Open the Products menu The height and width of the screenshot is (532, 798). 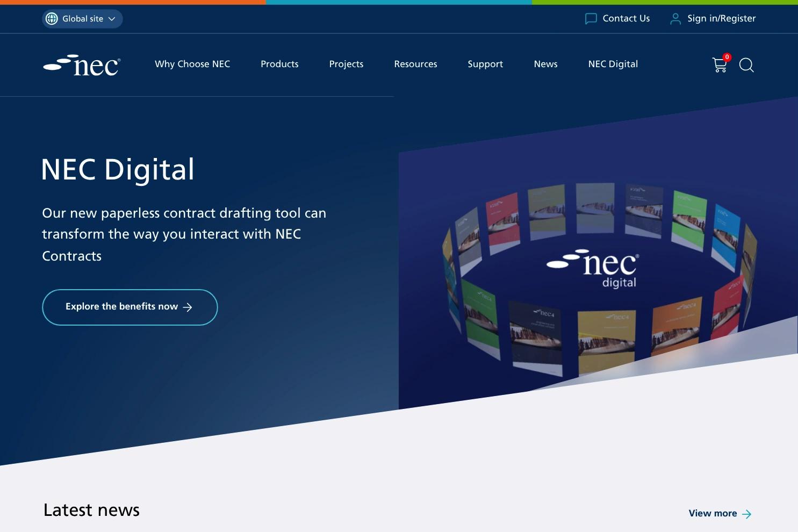point(279,64)
